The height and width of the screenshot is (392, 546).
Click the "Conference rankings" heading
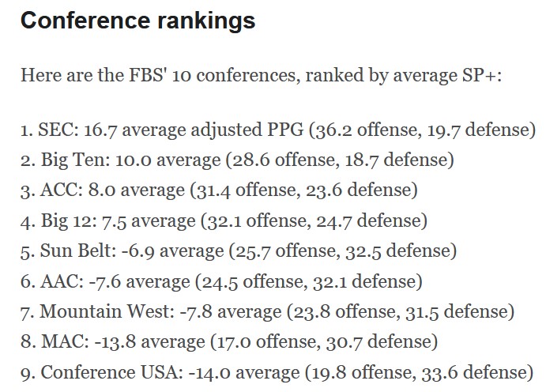[137, 21]
